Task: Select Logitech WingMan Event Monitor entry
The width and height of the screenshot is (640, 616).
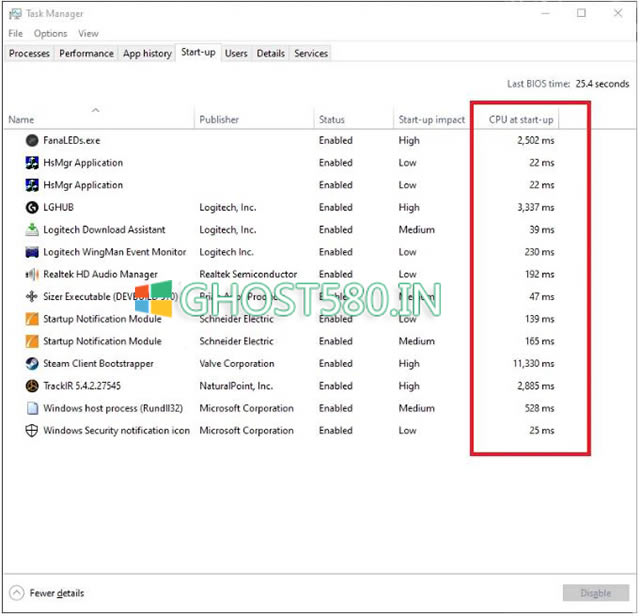Action: click(115, 252)
